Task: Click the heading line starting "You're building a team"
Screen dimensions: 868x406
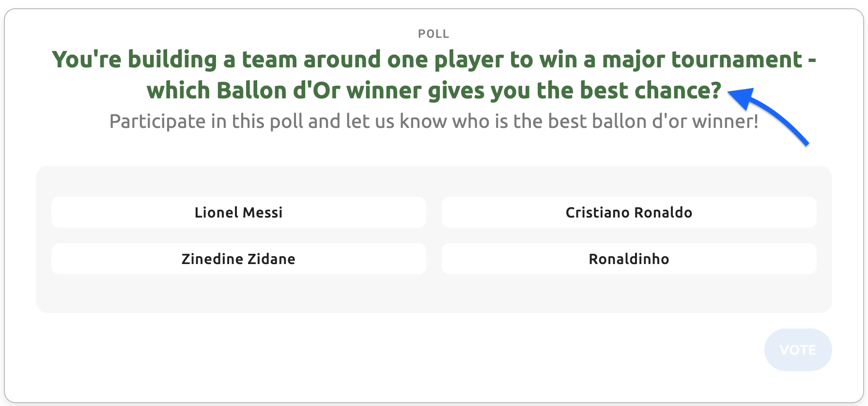Action: pyautogui.click(x=434, y=60)
